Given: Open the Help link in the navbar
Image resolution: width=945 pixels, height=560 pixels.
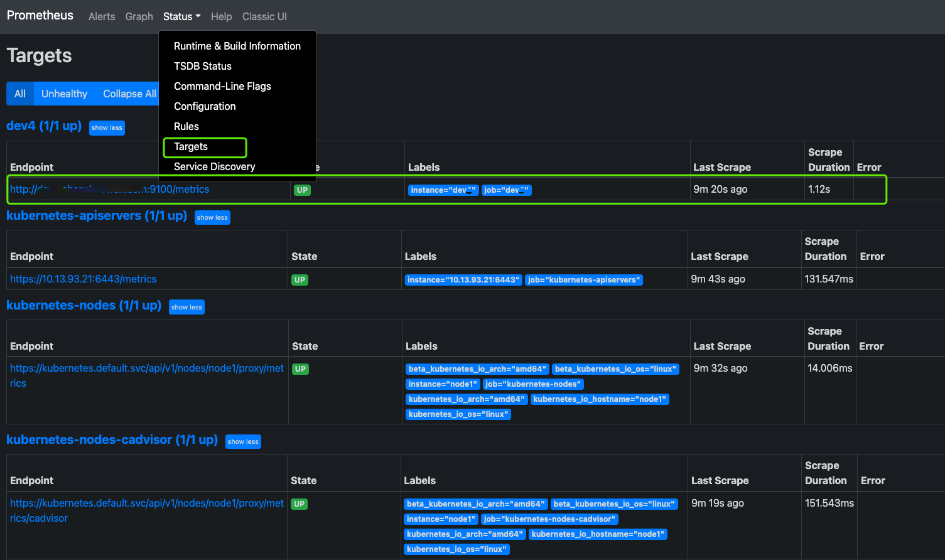Looking at the screenshot, I should [x=221, y=16].
